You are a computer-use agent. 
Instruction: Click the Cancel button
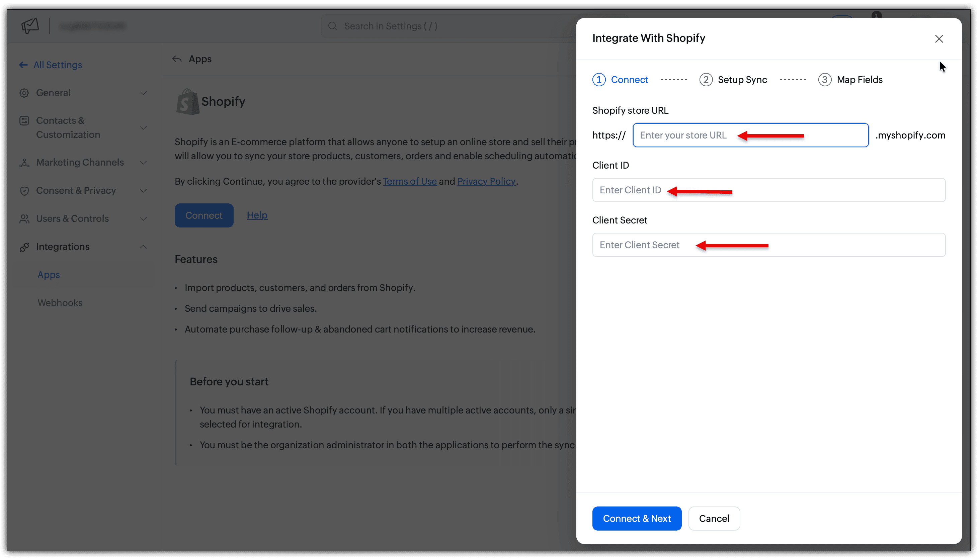(x=714, y=518)
